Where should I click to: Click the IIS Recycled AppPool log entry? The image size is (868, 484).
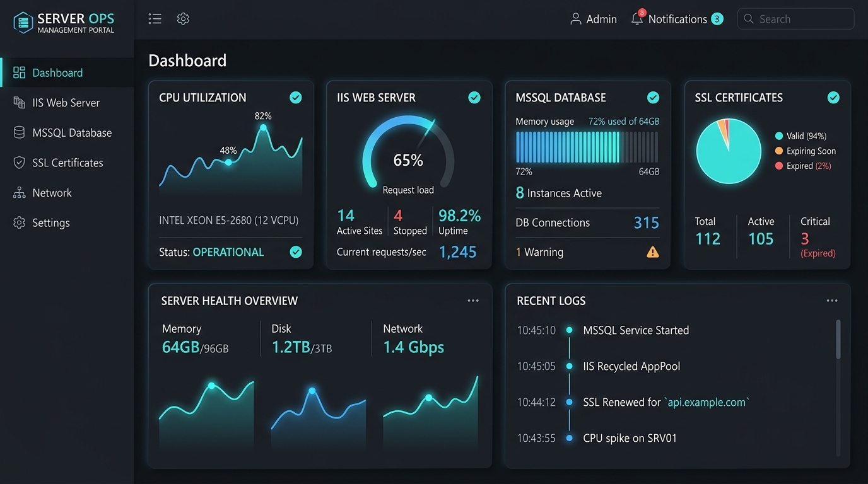coord(631,366)
